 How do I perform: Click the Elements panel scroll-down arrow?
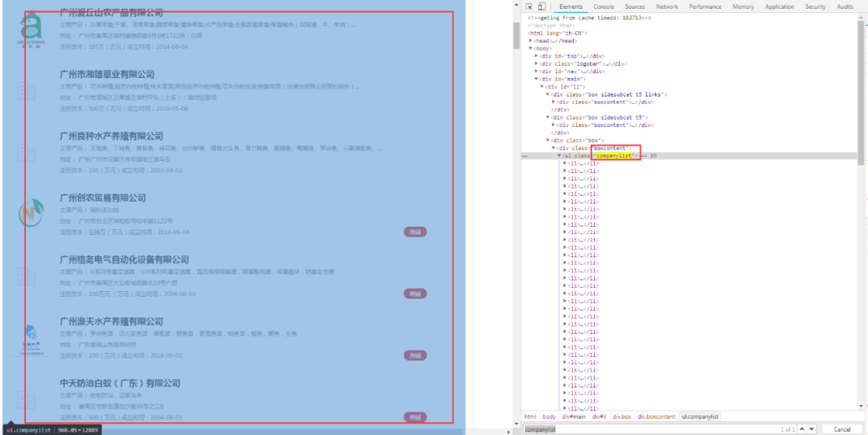click(x=862, y=407)
